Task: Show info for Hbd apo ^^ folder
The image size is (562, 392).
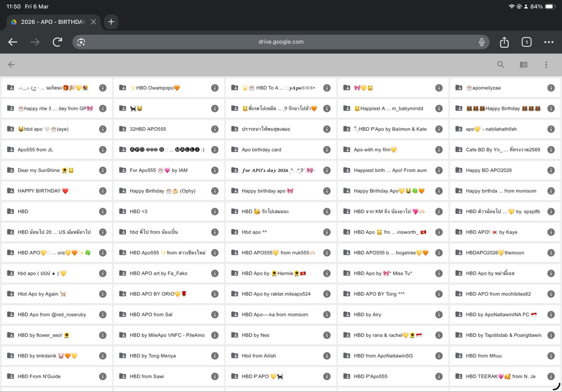Action: pyautogui.click(x=327, y=232)
